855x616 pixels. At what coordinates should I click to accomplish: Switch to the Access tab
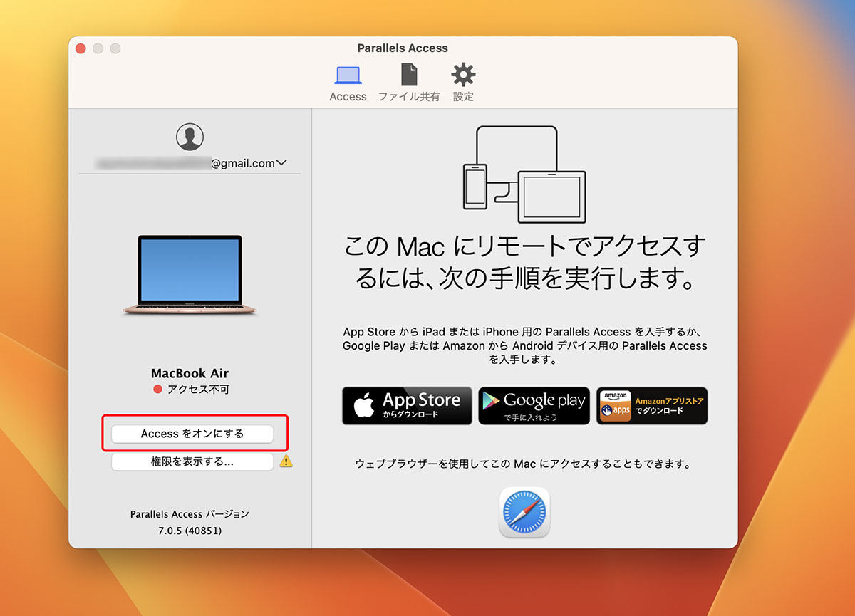point(348,83)
